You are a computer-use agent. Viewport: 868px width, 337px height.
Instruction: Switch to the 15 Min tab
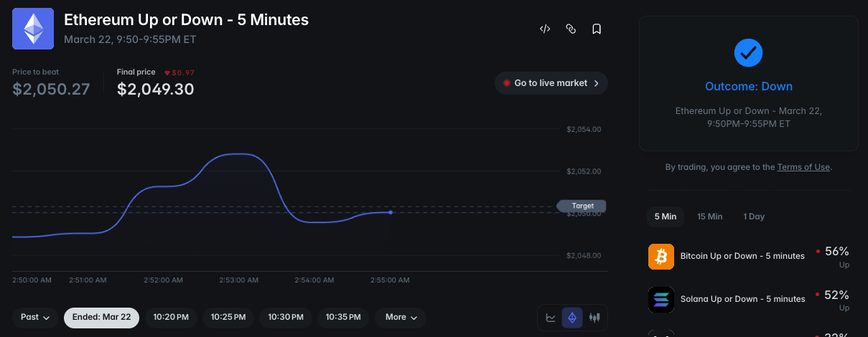pyautogui.click(x=709, y=217)
